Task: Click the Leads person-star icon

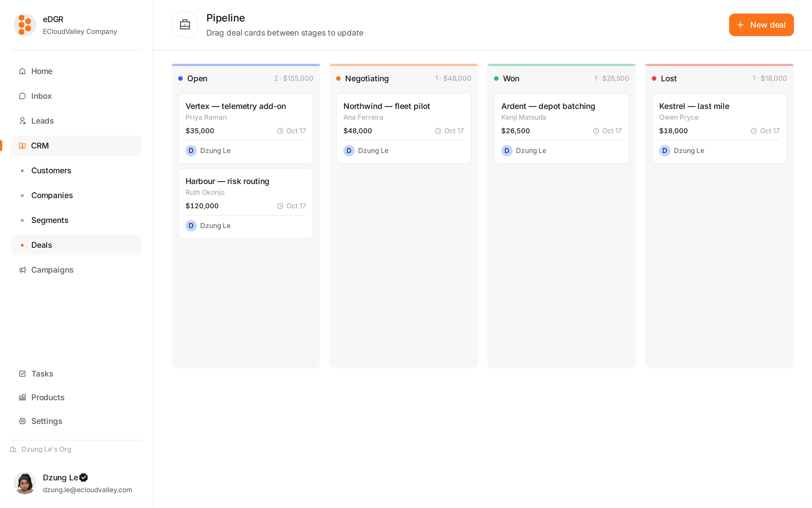Action: [23, 121]
